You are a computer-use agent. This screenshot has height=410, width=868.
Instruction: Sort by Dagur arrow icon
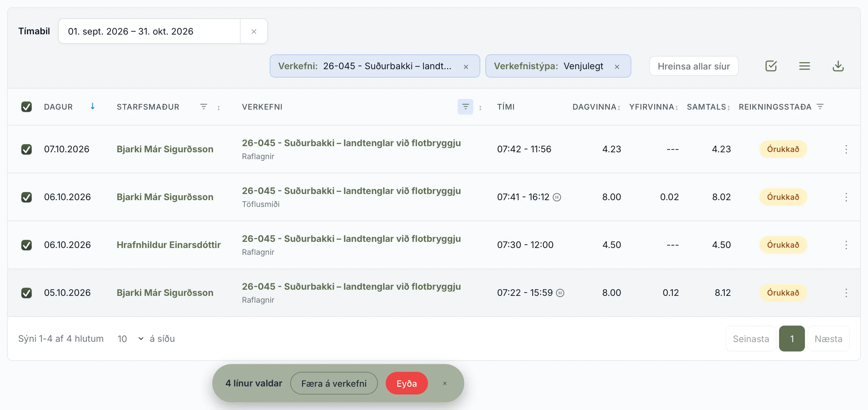pos(92,106)
